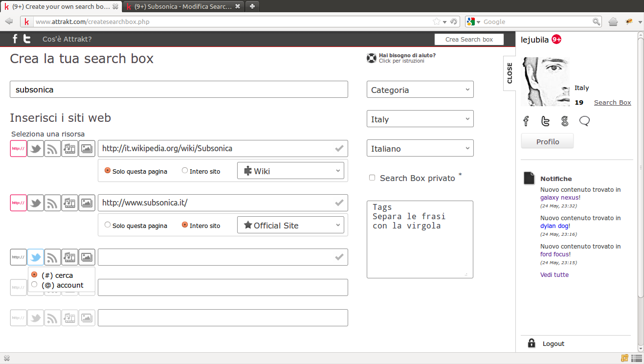Select RSS feed icon in Wikipedia row
644x364 pixels.
[x=53, y=149]
